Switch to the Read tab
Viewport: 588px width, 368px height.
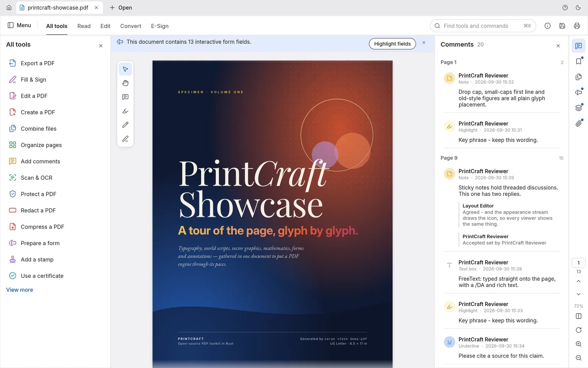pyautogui.click(x=84, y=26)
